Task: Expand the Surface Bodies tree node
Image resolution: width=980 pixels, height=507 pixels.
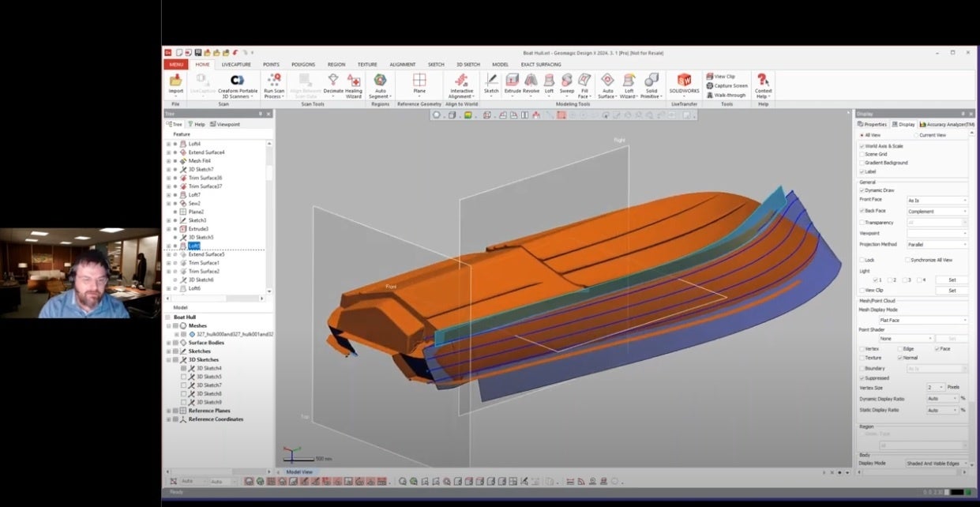Action: click(168, 343)
